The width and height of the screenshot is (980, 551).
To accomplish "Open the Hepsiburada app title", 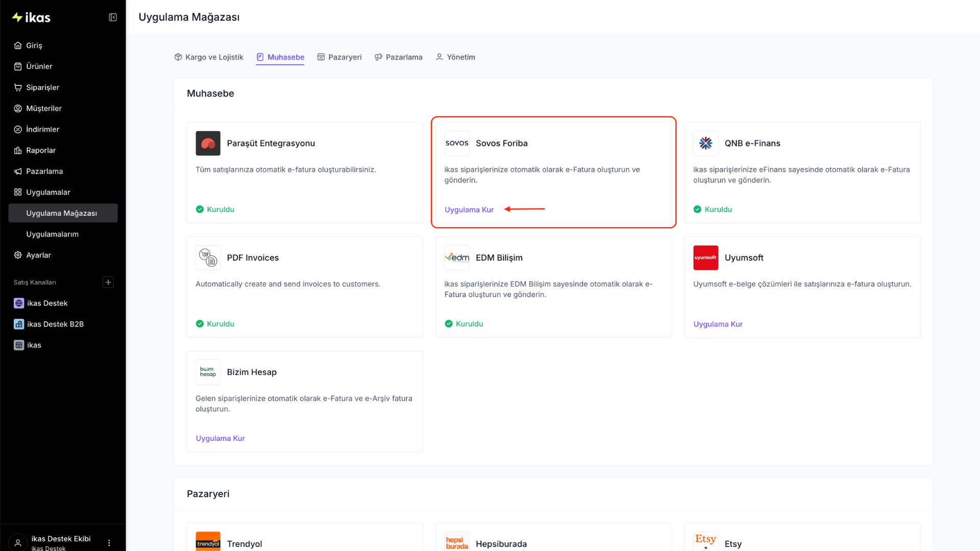I will click(x=501, y=544).
